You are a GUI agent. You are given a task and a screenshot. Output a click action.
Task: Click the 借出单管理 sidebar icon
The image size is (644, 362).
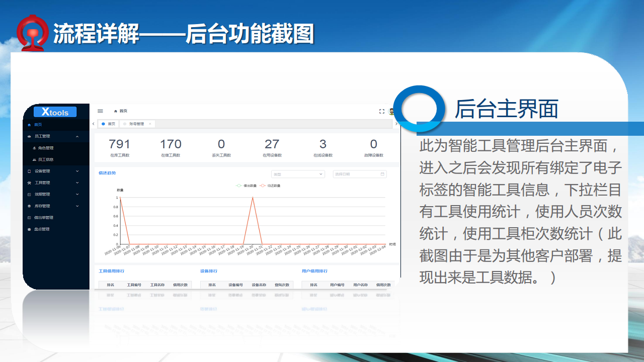[x=29, y=218]
